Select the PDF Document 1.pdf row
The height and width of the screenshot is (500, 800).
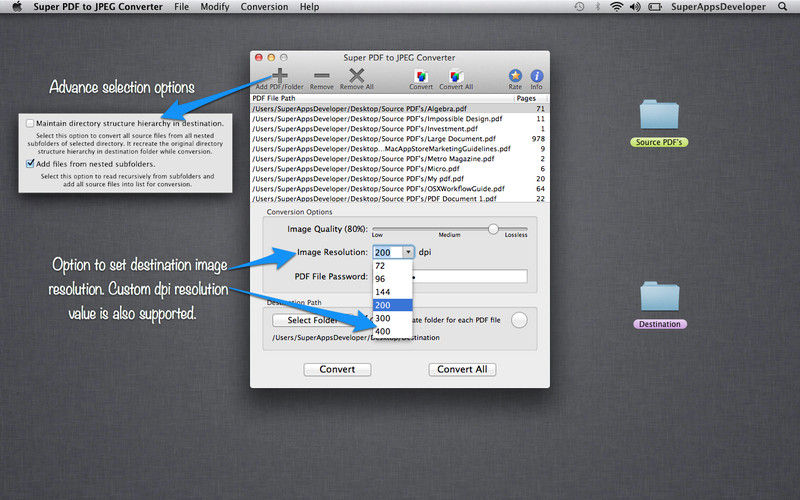[x=399, y=198]
